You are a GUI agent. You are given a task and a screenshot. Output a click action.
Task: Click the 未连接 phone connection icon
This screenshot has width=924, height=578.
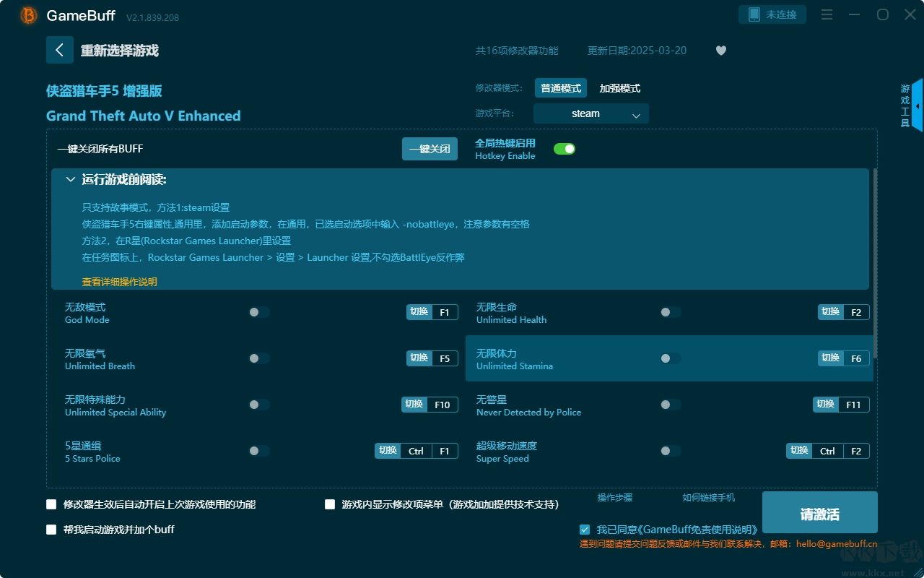point(772,14)
